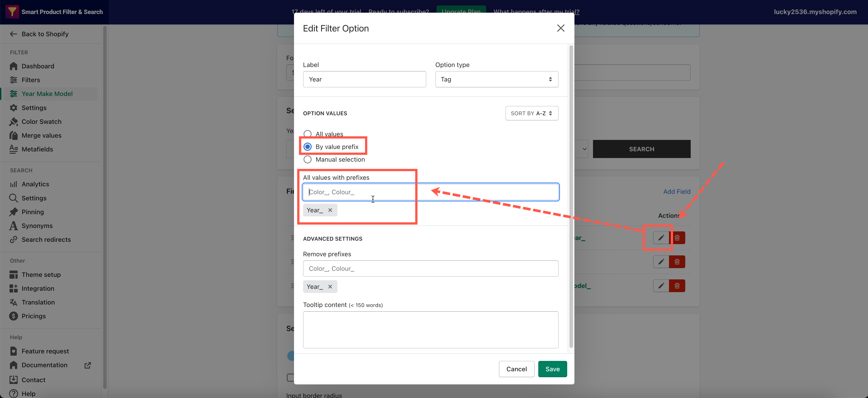This screenshot has width=868, height=398.
Task: Select the Manual selection radio button
Action: pyautogui.click(x=307, y=159)
